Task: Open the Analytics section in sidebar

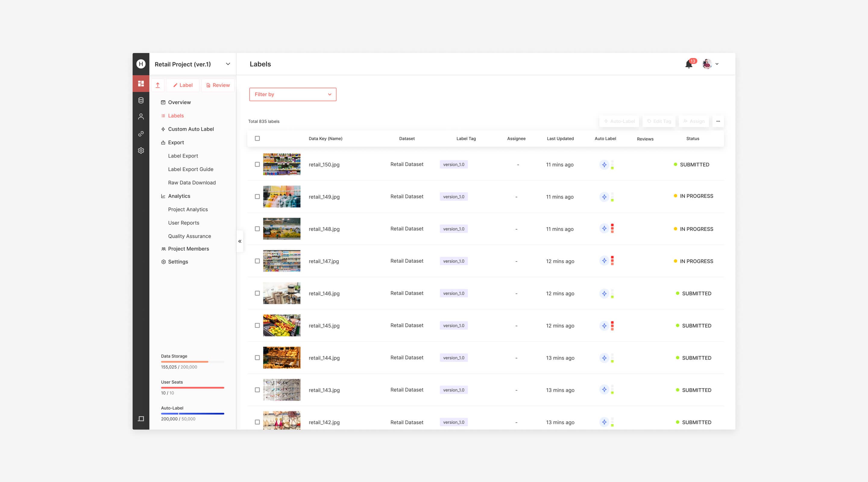Action: tap(175, 196)
